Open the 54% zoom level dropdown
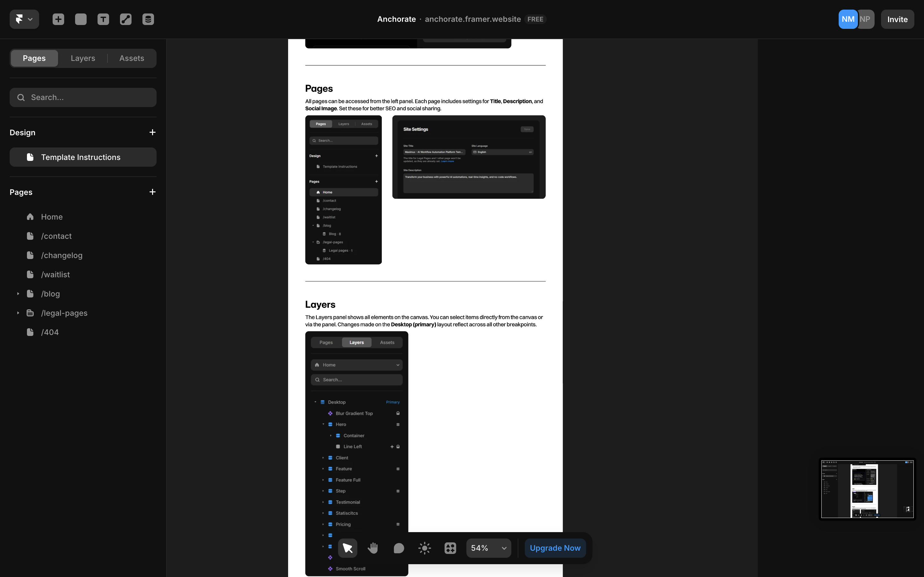 488,548
